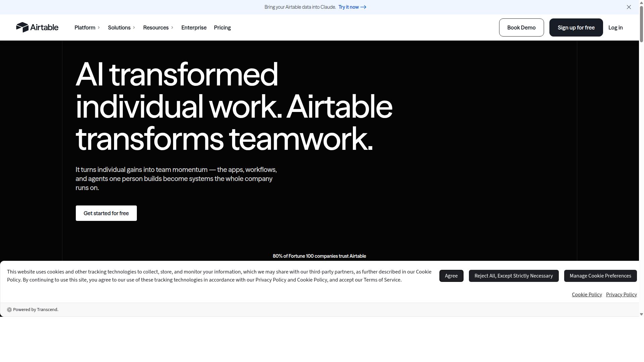Open Manage Cookie Preferences
The image size is (644, 362).
pos(600,276)
